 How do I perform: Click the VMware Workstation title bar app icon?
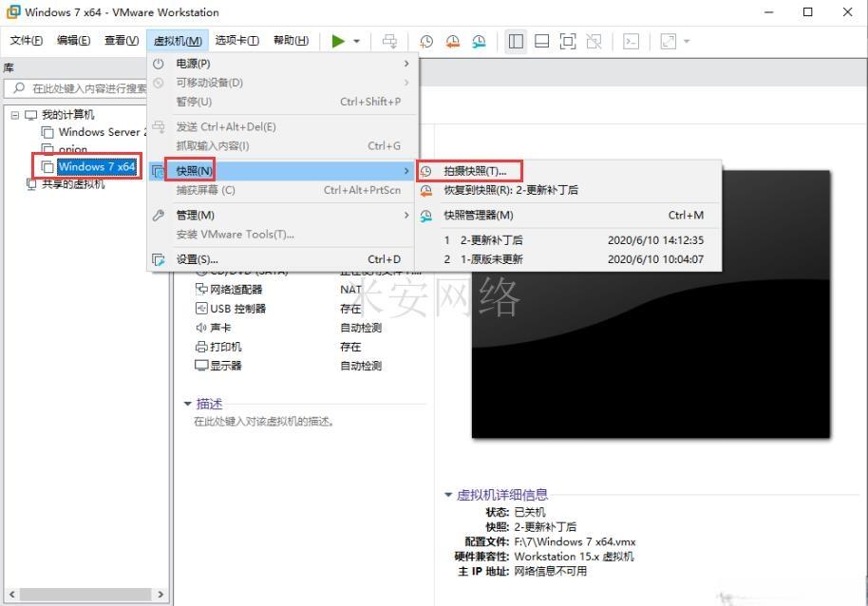coord(13,11)
